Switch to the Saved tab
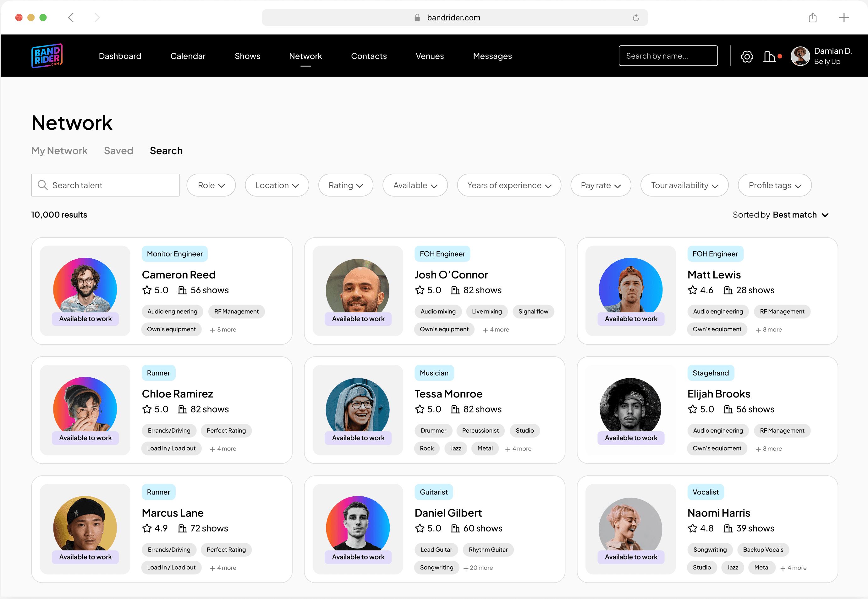The image size is (868, 599). coord(118,150)
